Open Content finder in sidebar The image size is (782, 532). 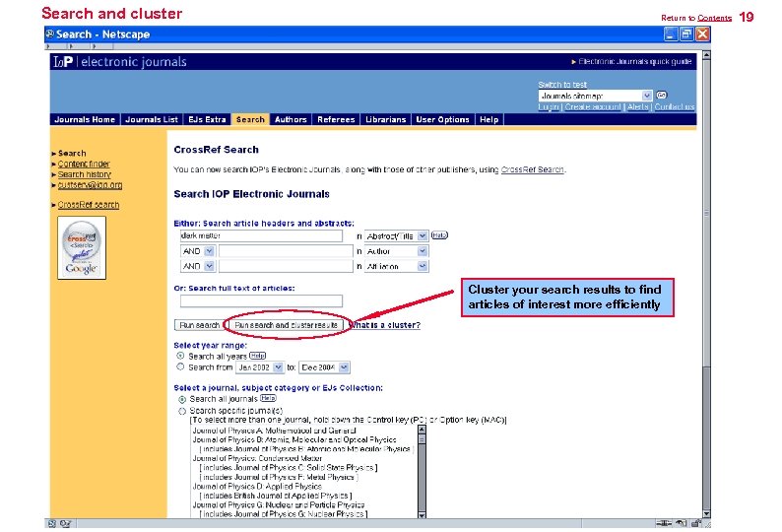[84, 164]
